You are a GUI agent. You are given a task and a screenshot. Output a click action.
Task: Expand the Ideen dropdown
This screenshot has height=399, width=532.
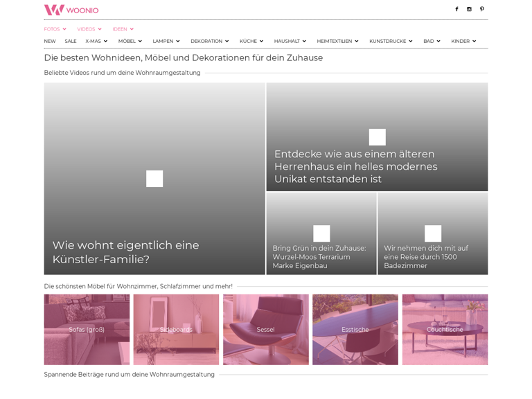[x=123, y=29]
